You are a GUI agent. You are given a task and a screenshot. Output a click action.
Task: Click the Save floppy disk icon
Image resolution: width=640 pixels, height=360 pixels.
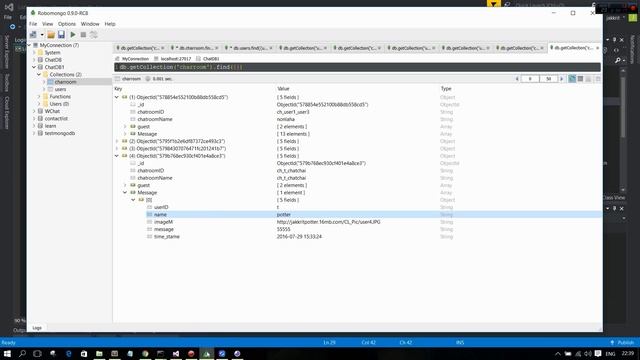point(61,35)
